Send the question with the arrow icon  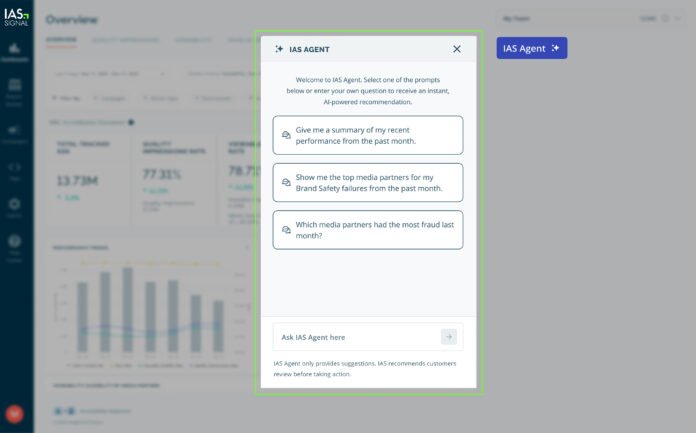pos(449,337)
